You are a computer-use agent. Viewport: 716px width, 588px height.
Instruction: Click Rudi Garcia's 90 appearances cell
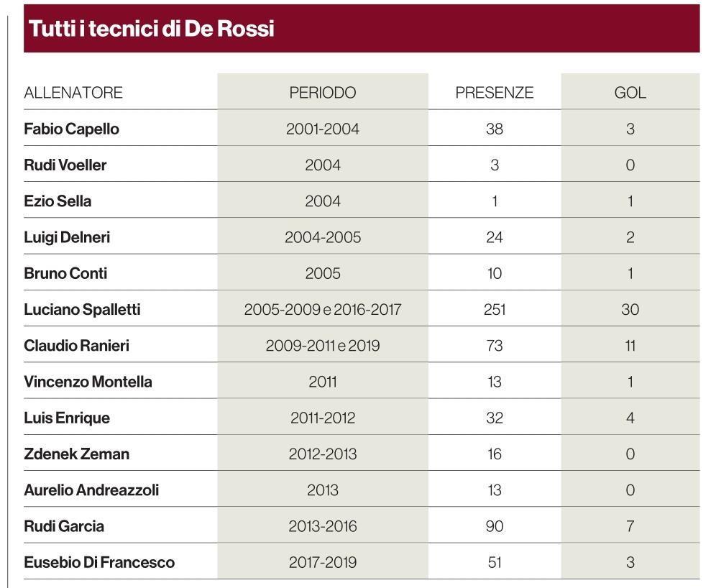pyautogui.click(x=495, y=526)
